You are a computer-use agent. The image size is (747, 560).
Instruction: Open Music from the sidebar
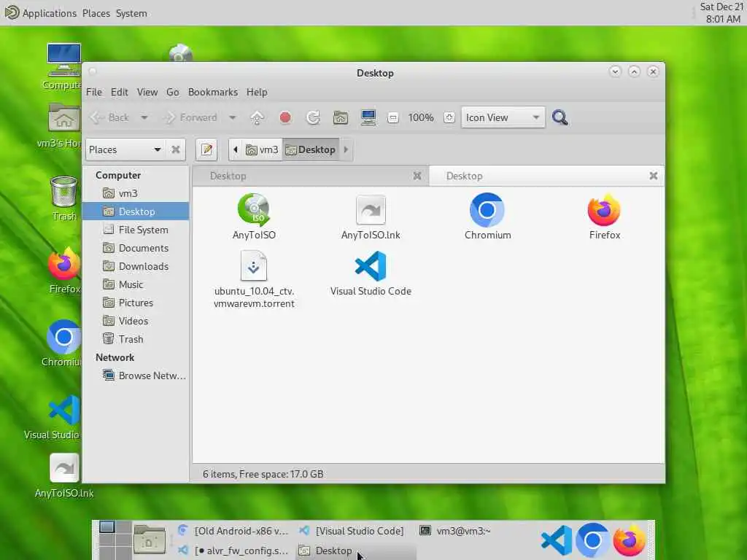[136, 285]
